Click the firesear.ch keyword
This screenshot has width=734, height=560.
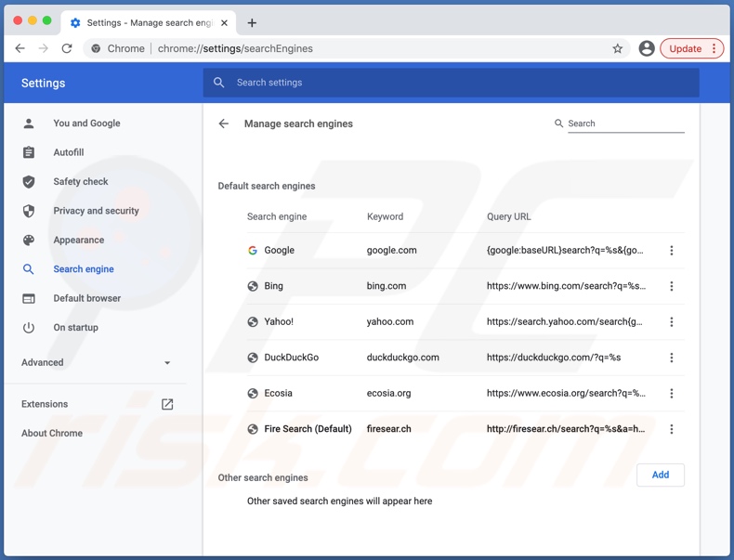(388, 429)
